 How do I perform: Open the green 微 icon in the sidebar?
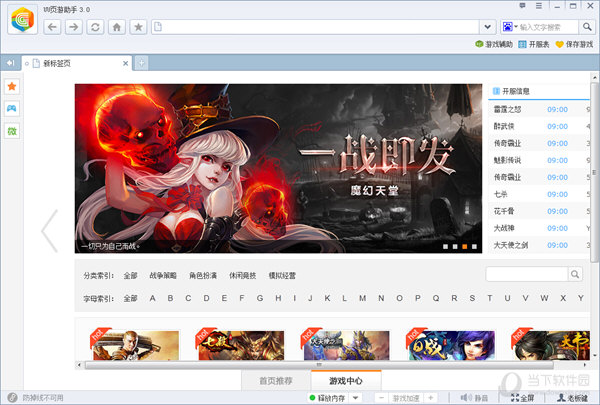click(12, 131)
